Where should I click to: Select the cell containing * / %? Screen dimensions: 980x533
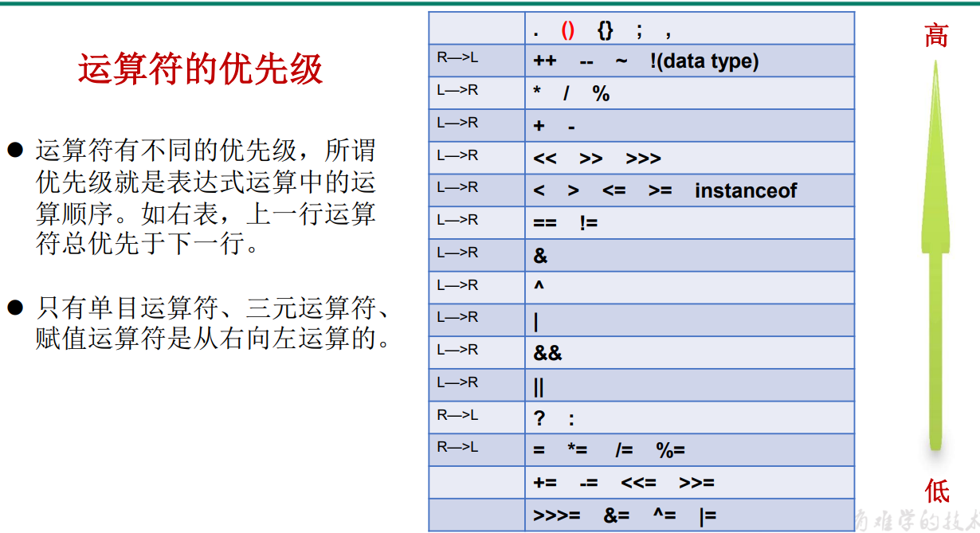(690, 93)
